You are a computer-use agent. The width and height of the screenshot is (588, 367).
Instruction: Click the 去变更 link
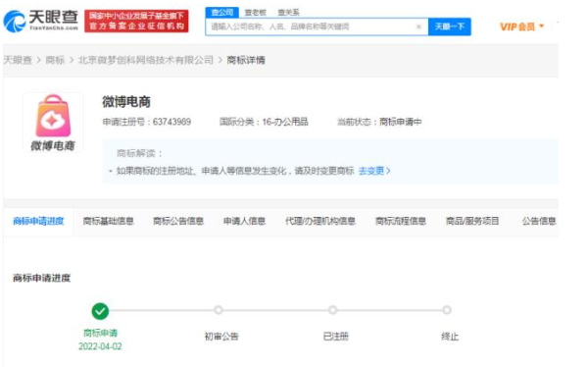tap(374, 171)
